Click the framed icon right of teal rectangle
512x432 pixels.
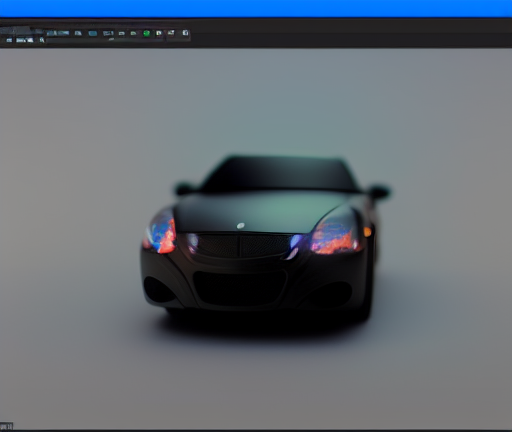(x=108, y=33)
